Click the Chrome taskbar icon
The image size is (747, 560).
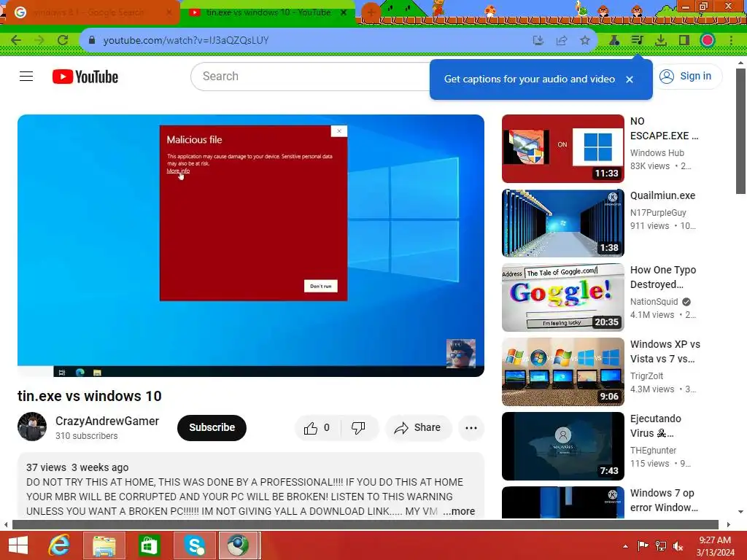[239, 545]
